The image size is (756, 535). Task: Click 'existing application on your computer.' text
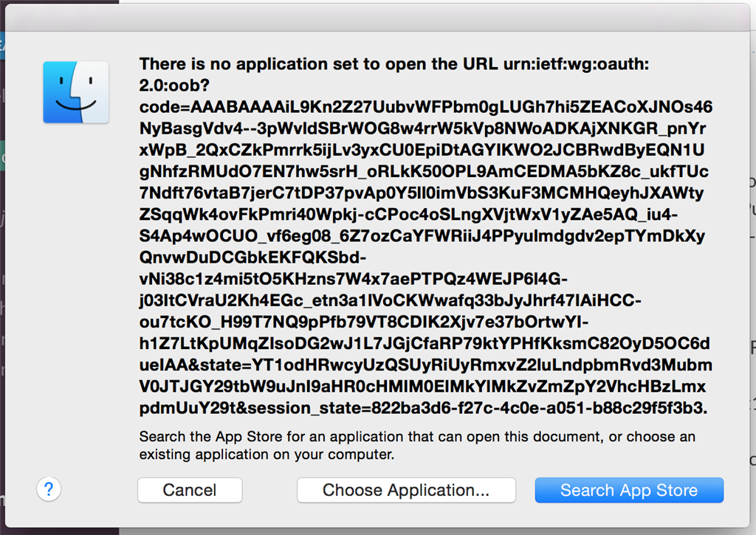coord(267,455)
